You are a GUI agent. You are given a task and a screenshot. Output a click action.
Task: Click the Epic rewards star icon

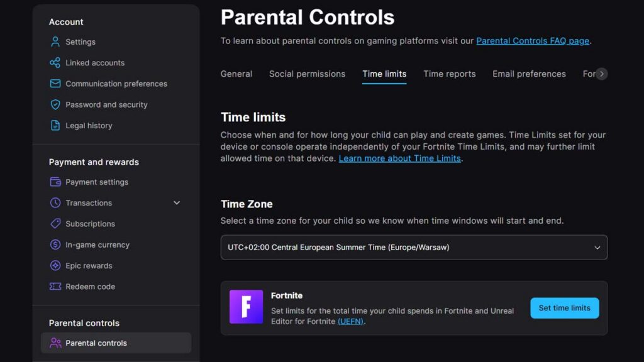point(55,266)
